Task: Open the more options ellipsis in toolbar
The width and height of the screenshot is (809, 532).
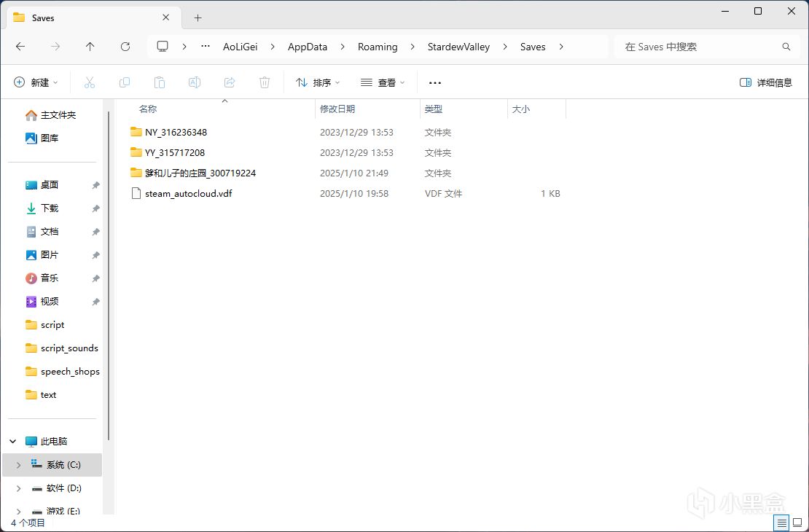Action: click(435, 82)
